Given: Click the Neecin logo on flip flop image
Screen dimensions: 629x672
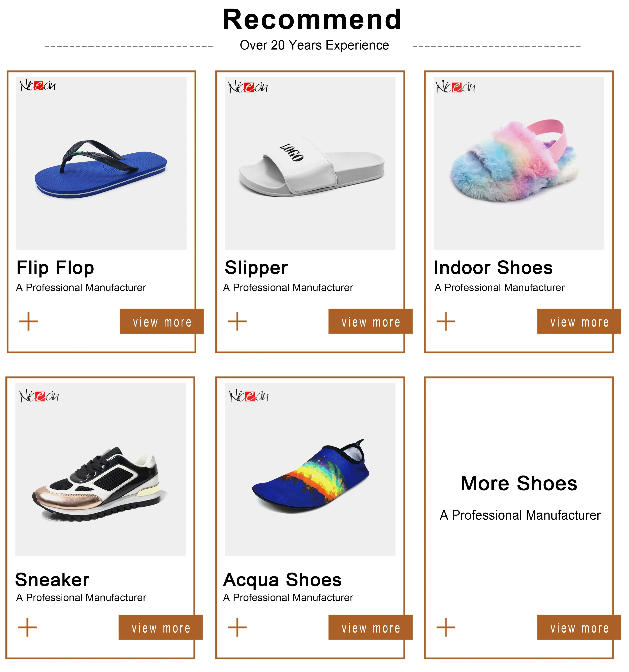Looking at the screenshot, I should coord(38,86).
